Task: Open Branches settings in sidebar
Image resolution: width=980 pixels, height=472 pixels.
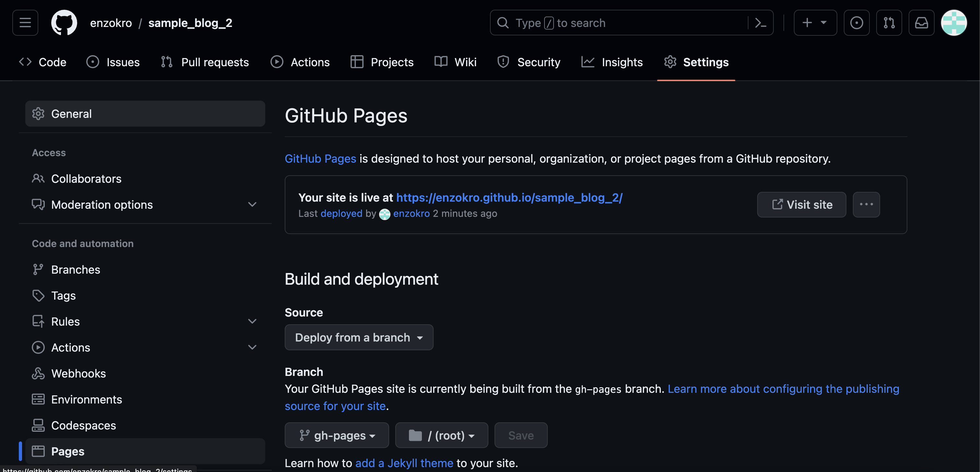Action: click(145, 269)
